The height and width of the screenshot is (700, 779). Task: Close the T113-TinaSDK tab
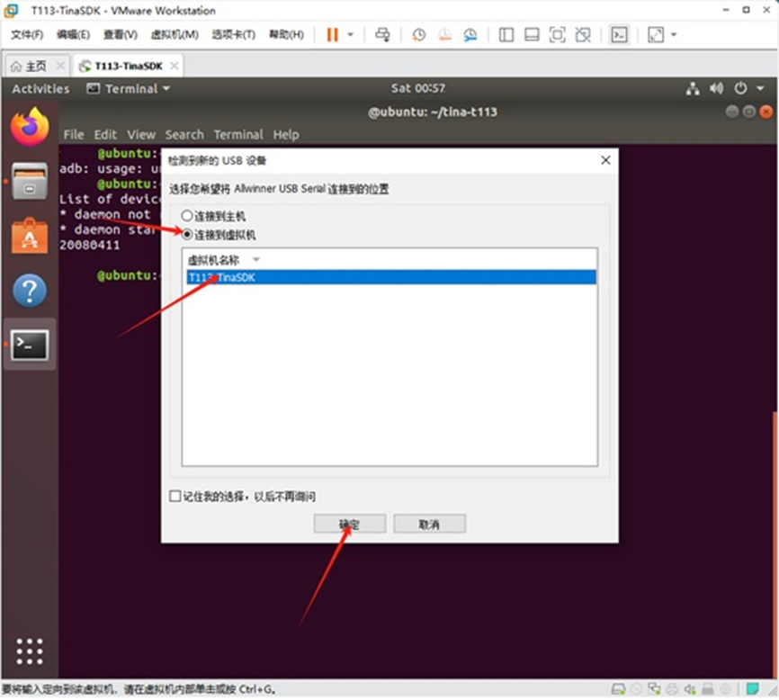point(175,66)
